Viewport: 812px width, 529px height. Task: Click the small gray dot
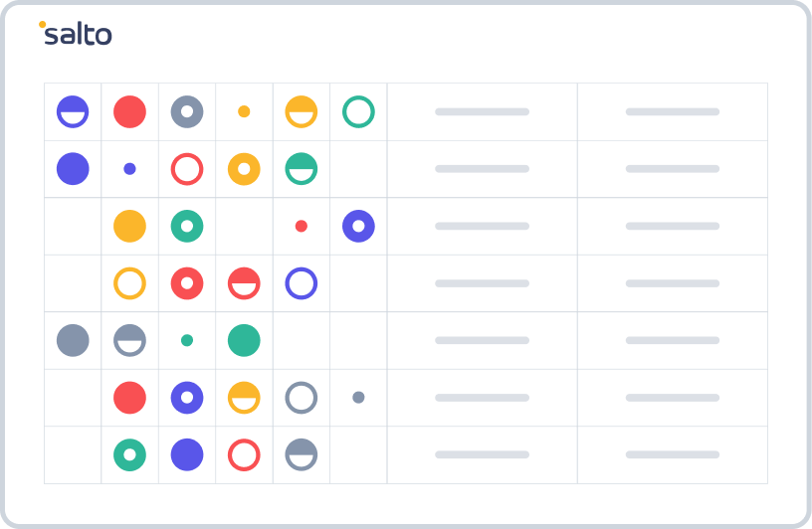358,398
